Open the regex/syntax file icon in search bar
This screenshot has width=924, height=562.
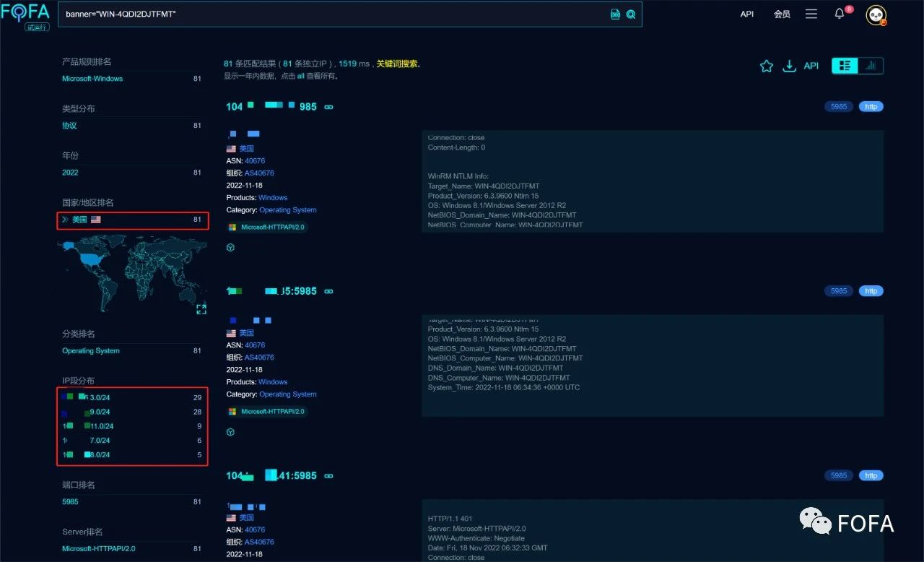pos(615,14)
